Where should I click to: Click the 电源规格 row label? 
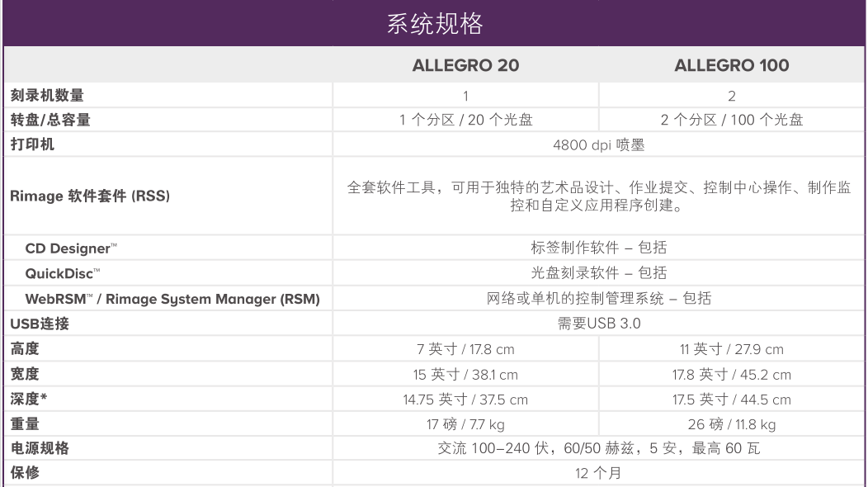[x=40, y=448]
